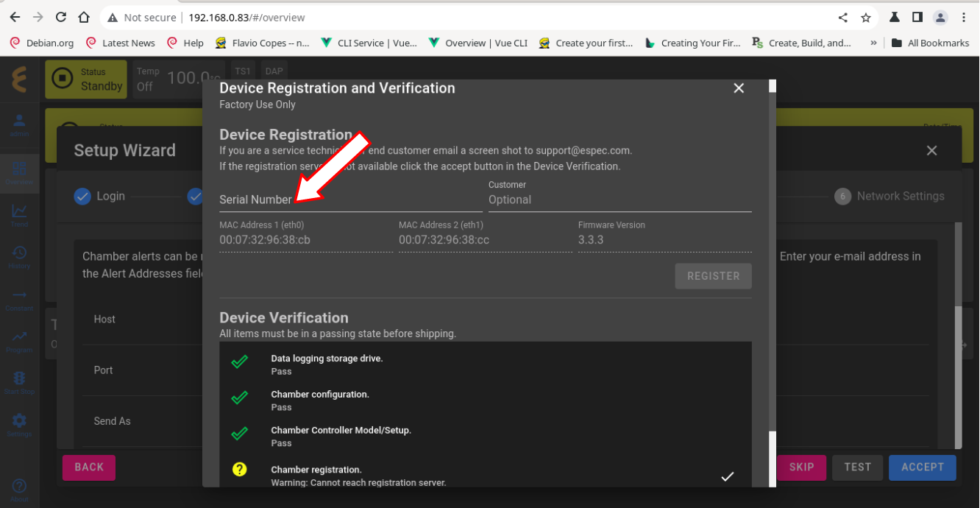Viewport: 980px width, 508px height.
Task: Open the Chrome three-dot menu
Action: [965, 17]
